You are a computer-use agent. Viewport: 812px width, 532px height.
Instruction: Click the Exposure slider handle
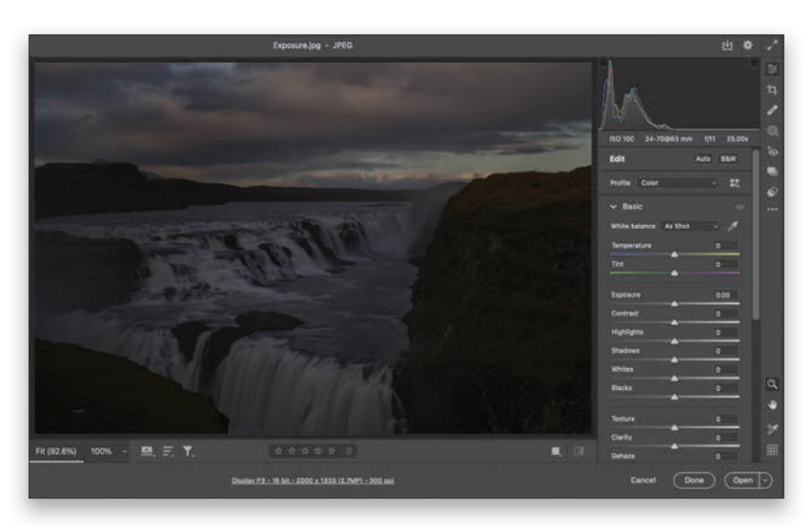675,304
